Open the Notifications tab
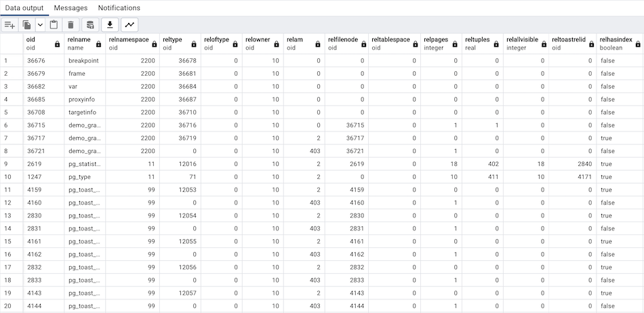Screen dimensions: 644x313 tap(119, 8)
